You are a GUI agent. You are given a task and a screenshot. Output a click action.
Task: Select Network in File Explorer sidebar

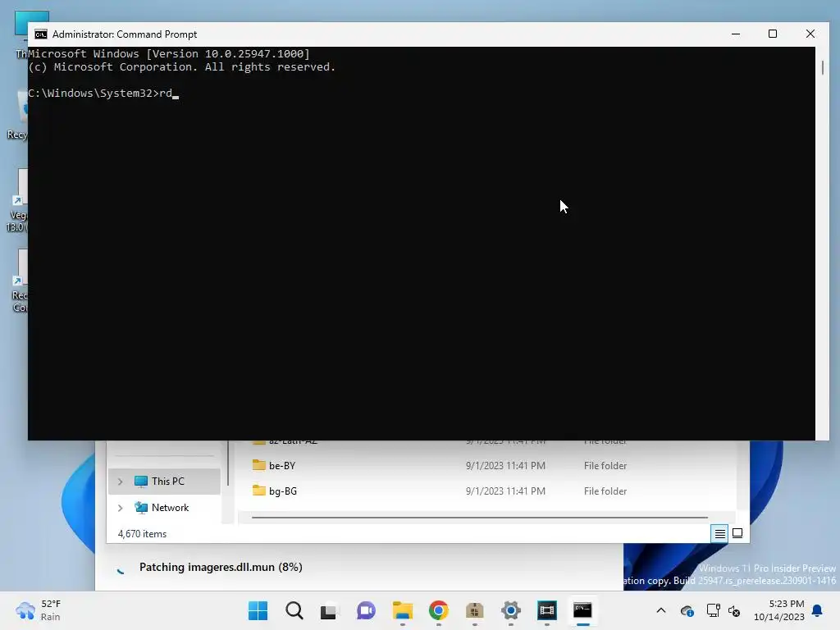[164, 507]
